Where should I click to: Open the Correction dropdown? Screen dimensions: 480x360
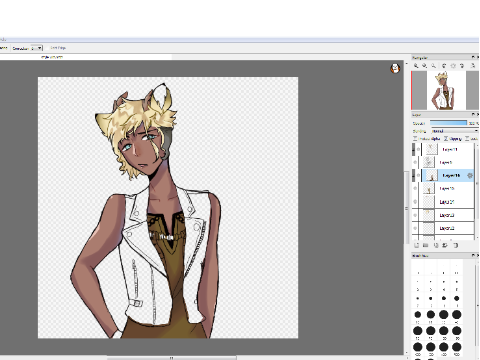pyautogui.click(x=37, y=48)
